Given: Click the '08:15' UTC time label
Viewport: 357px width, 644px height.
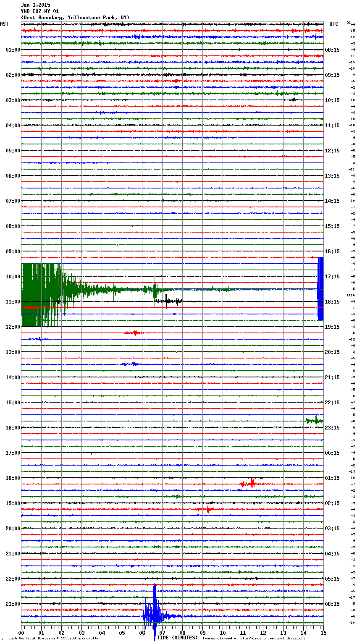Looking at the screenshot, I should point(332,50).
